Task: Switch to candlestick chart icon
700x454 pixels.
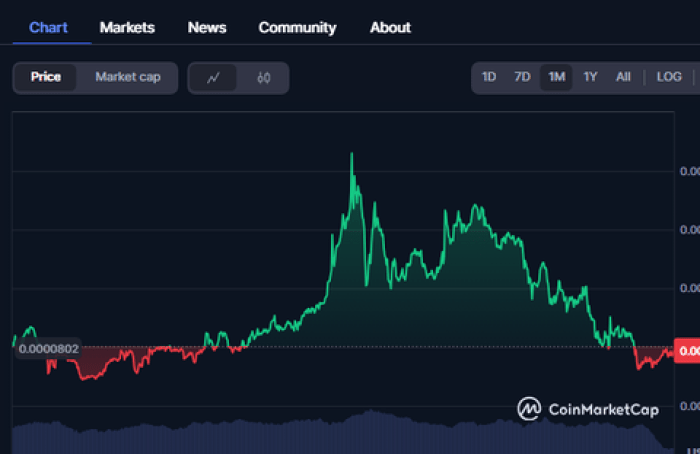Action: [263, 78]
